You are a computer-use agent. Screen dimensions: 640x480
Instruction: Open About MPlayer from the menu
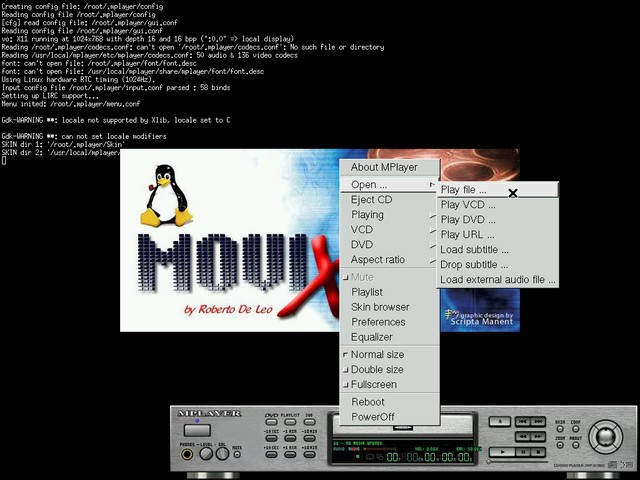(389, 167)
